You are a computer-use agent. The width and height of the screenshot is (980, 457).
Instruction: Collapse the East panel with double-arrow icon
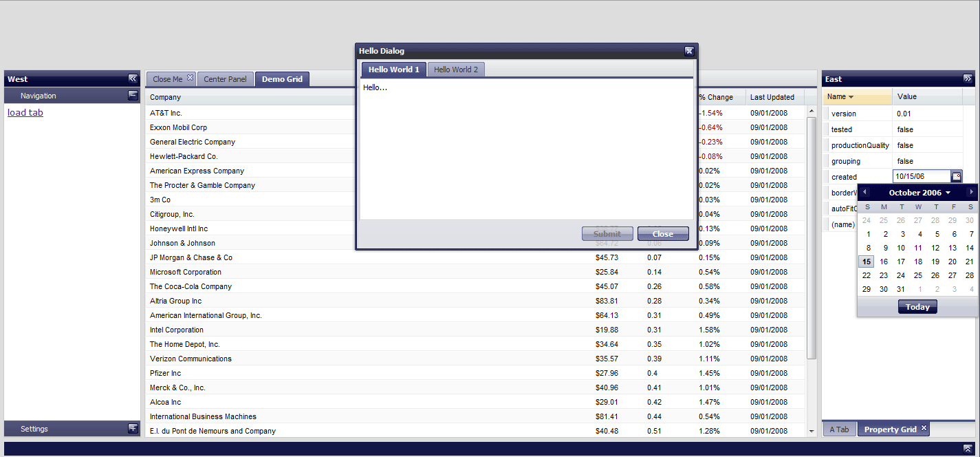[968, 79]
